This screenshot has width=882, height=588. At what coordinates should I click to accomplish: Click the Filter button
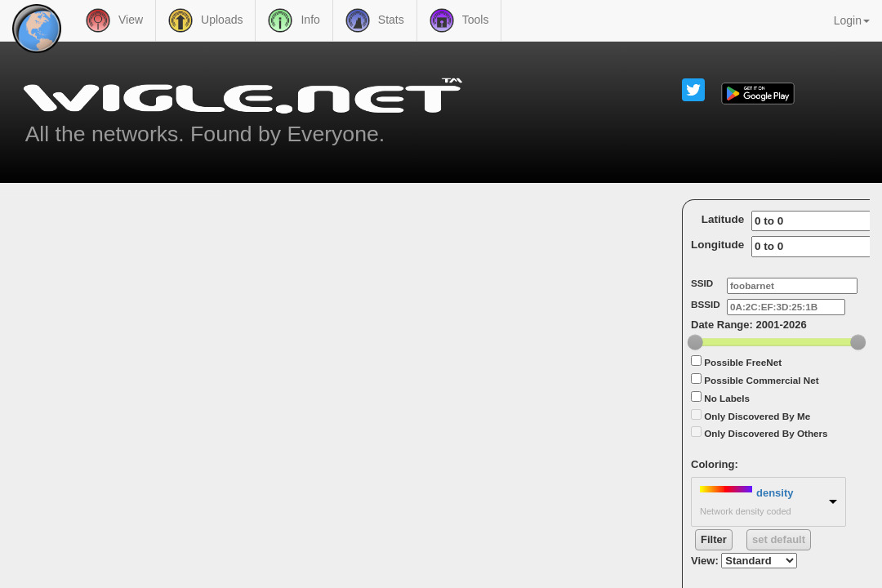tap(714, 540)
